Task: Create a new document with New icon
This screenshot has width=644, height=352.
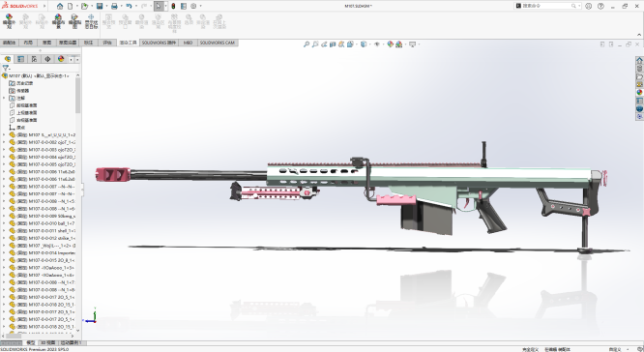Action: pyautogui.click(x=71, y=6)
